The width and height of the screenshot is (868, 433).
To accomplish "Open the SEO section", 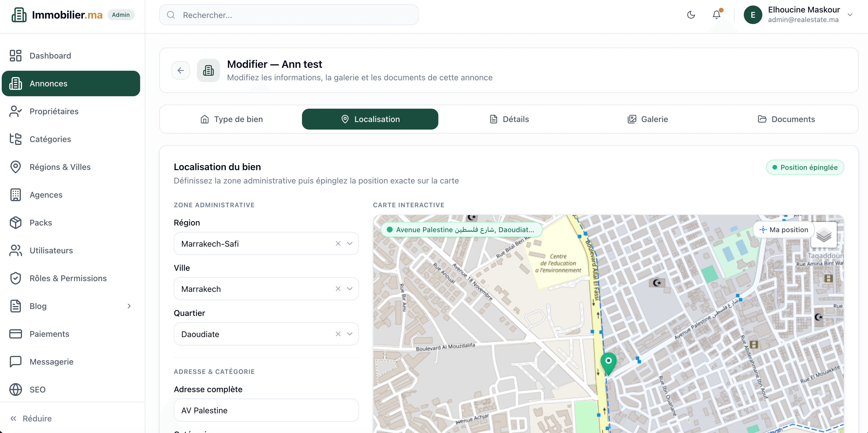I will point(37,390).
